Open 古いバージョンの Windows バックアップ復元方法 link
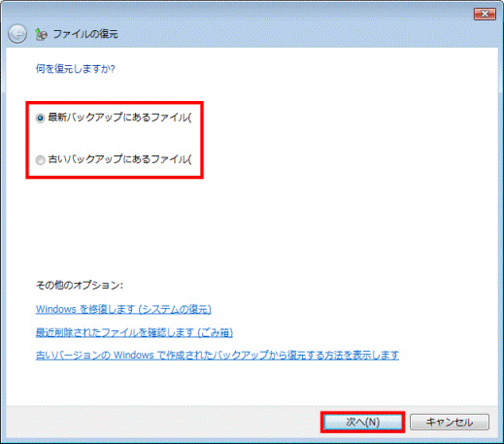 (218, 356)
